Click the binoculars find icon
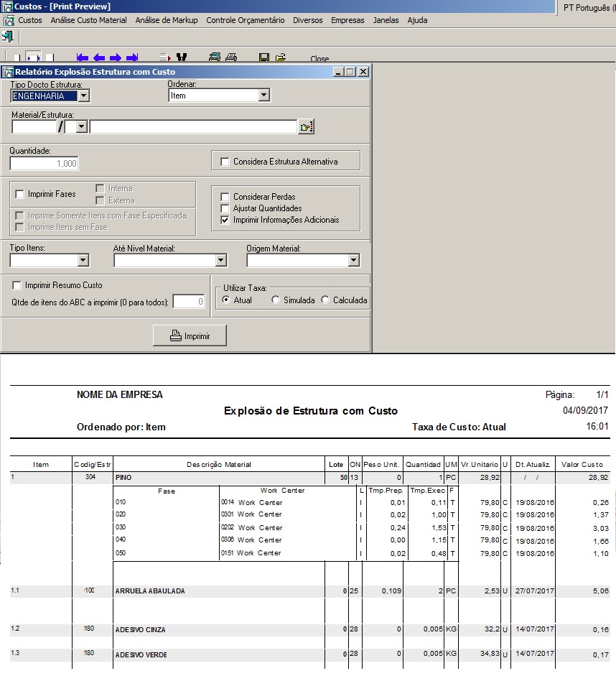 pos(181,57)
